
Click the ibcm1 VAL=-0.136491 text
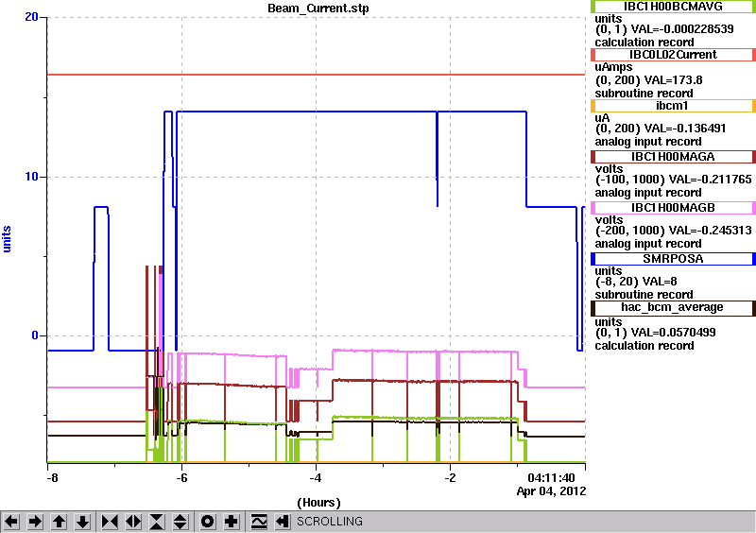(661, 129)
